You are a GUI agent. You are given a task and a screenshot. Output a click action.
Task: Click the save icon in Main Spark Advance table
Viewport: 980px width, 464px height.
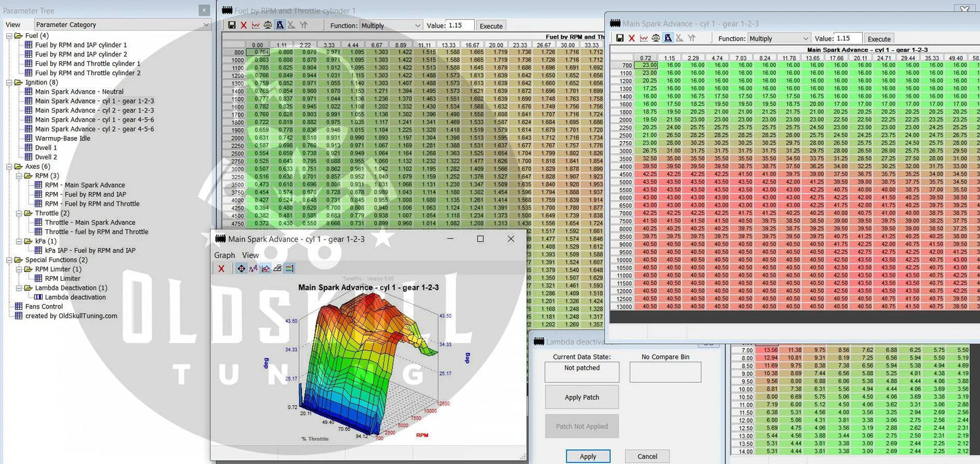pos(619,39)
